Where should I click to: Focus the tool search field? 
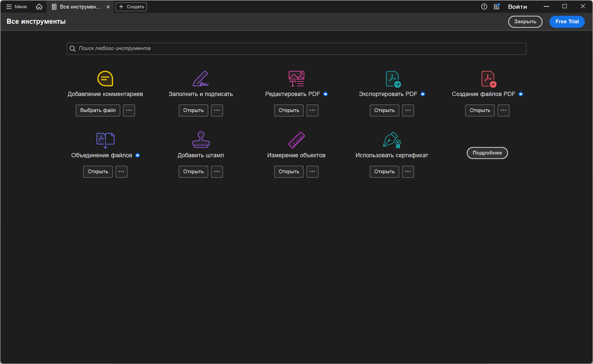point(296,48)
